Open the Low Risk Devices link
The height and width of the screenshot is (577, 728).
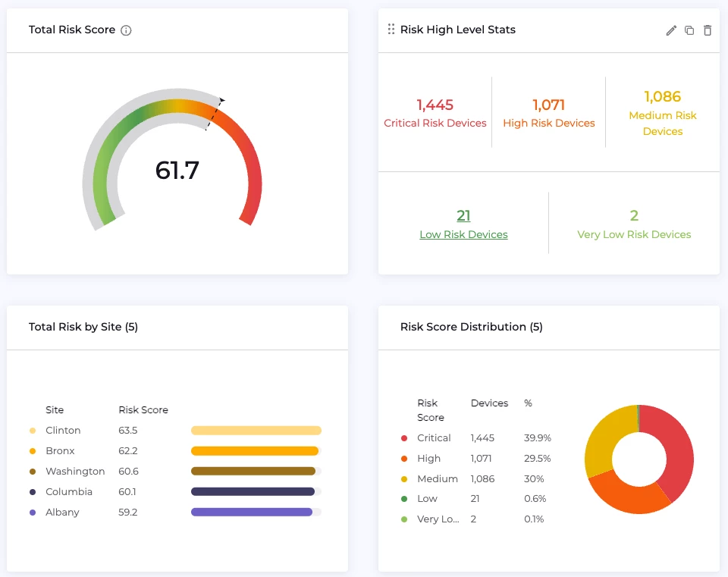[463, 235]
